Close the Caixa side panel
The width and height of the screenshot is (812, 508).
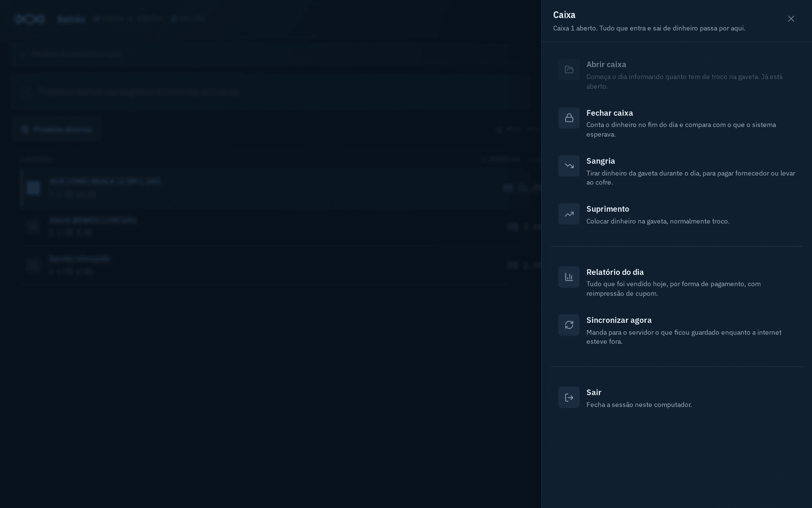(791, 19)
